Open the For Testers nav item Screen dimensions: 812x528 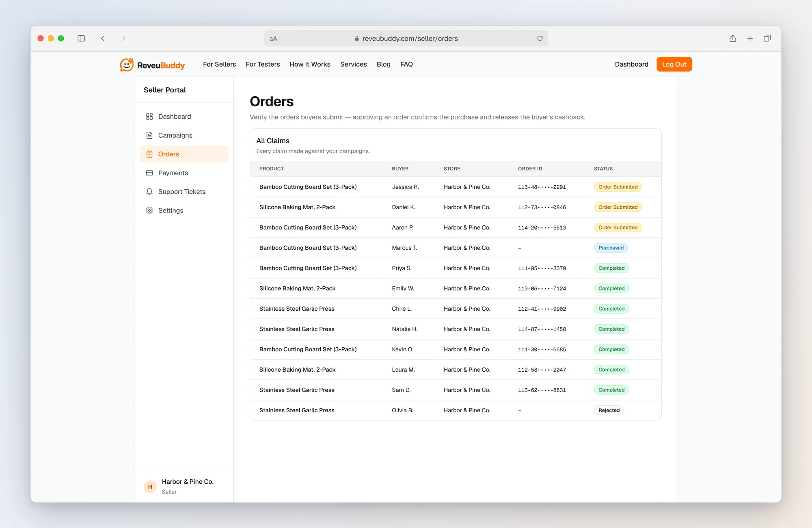[x=263, y=64]
